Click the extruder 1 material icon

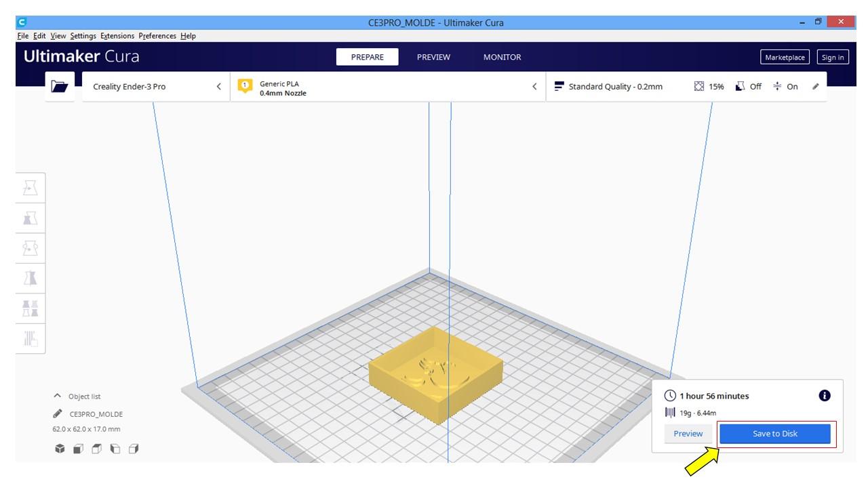click(x=245, y=86)
